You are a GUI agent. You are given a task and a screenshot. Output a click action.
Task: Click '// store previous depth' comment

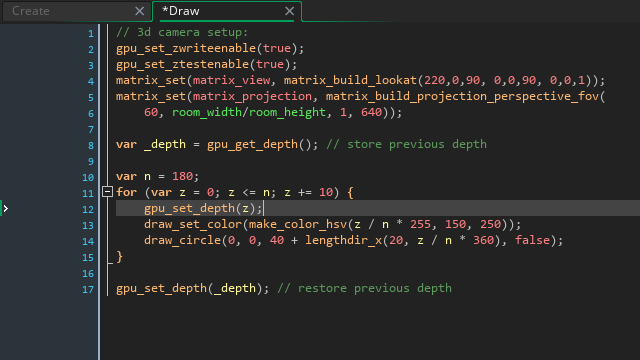click(406, 144)
